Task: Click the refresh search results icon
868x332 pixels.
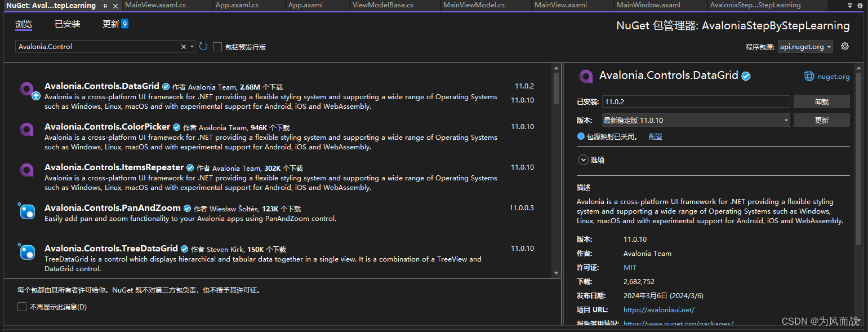Action: [x=203, y=46]
